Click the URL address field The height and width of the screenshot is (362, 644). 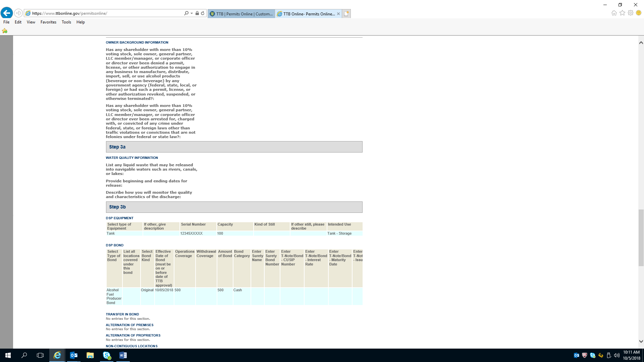click(x=101, y=13)
